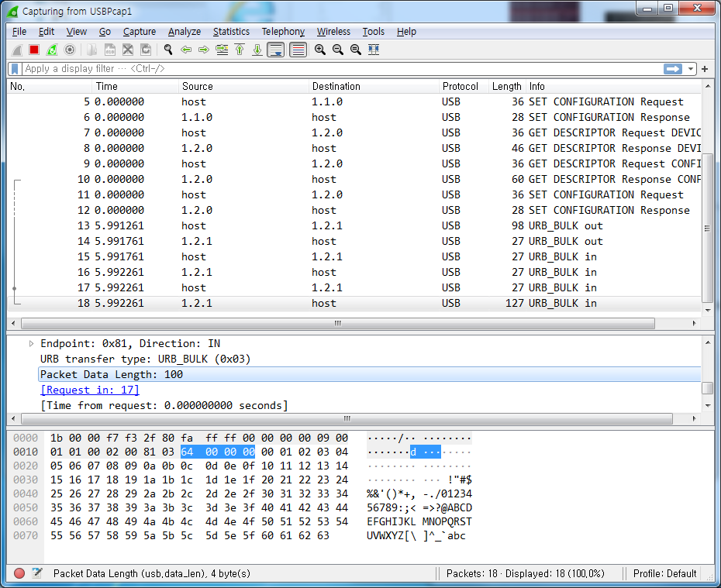721x588 pixels.
Task: Sort by the Info column header
Action: coord(613,86)
